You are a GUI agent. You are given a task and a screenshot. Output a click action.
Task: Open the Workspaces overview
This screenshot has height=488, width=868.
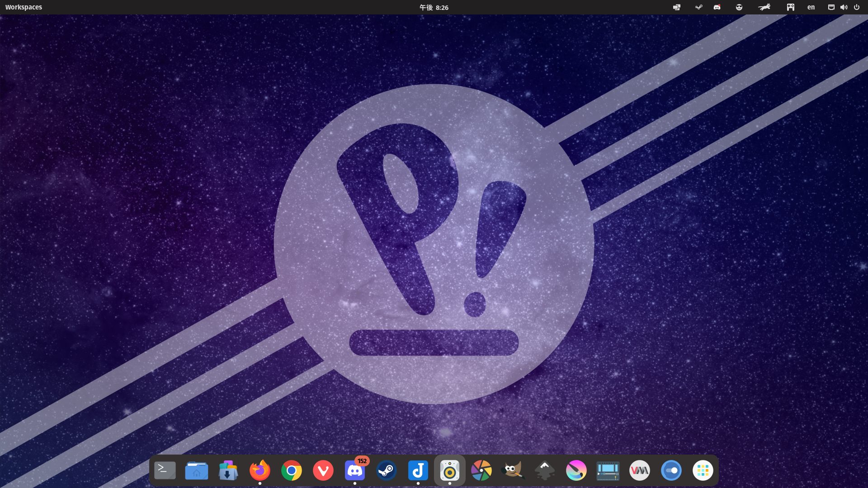(24, 7)
